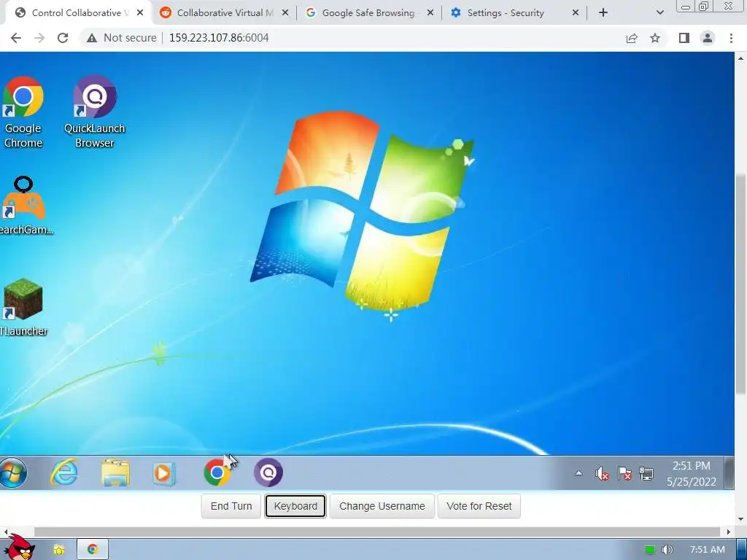Click green network icon in host tray
Viewport: 747px width, 560px height.
[x=649, y=550]
